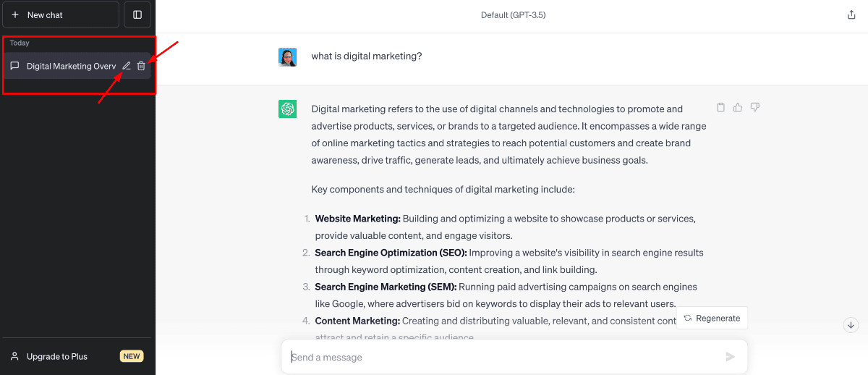
Task: Click the ChatGPT logo avatar
Action: pos(288,109)
